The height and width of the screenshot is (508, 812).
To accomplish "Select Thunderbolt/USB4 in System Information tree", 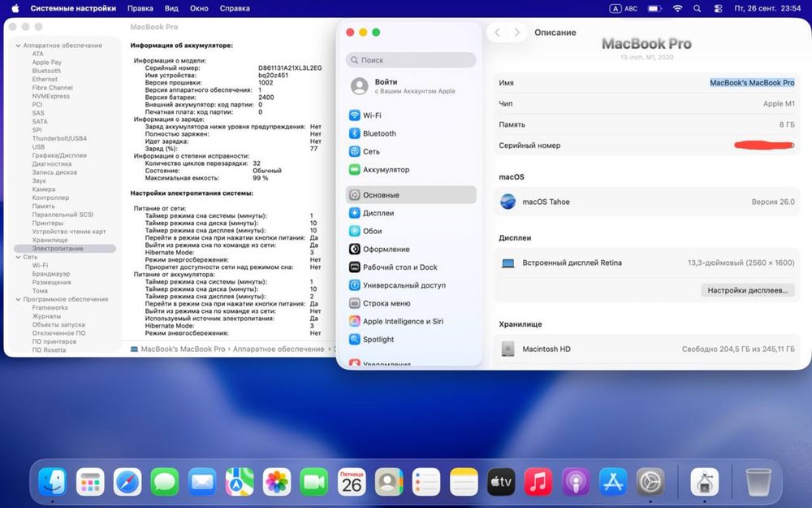I will 59,138.
